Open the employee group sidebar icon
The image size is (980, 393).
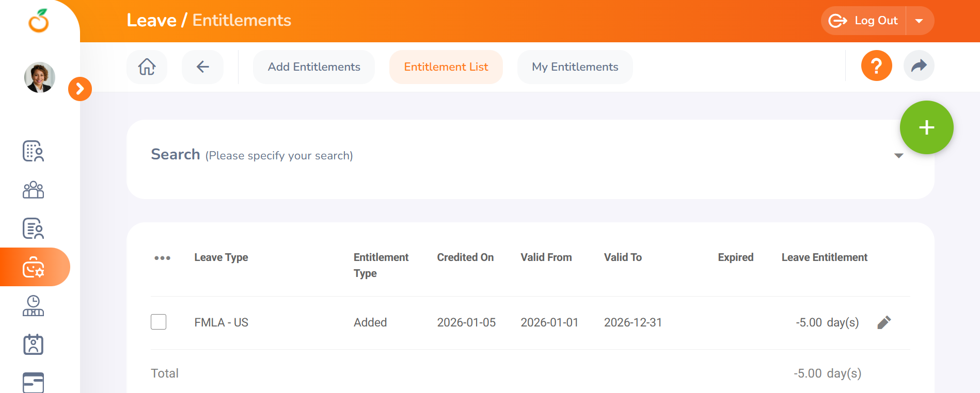pos(34,190)
